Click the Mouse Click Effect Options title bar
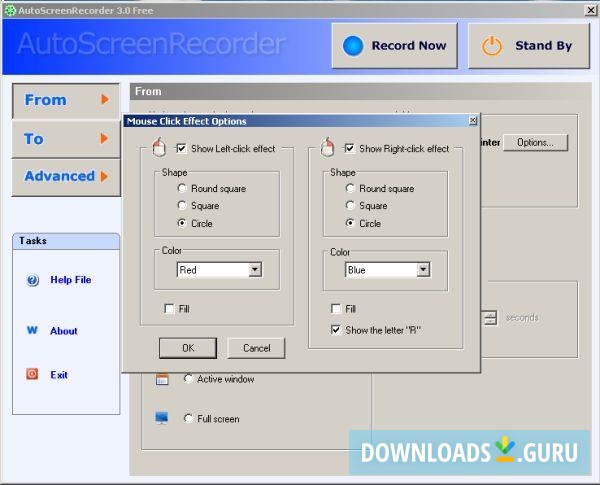The width and height of the screenshot is (600, 485). (301, 121)
